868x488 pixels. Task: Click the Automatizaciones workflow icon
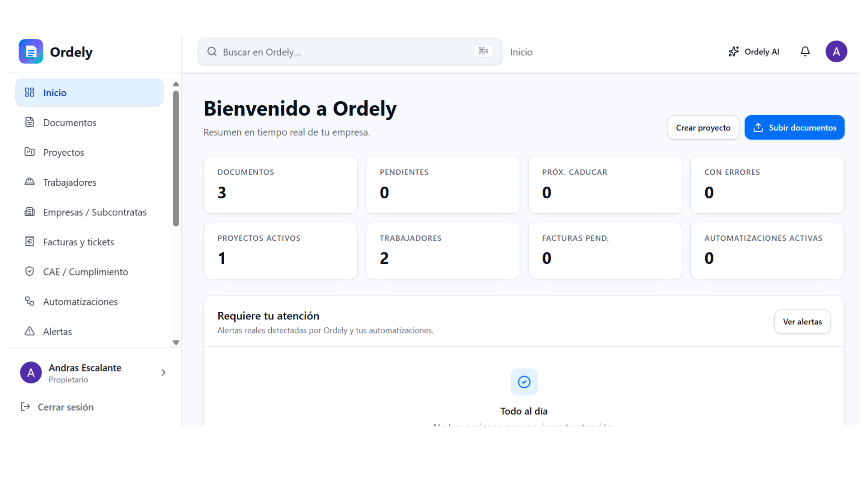coord(29,301)
